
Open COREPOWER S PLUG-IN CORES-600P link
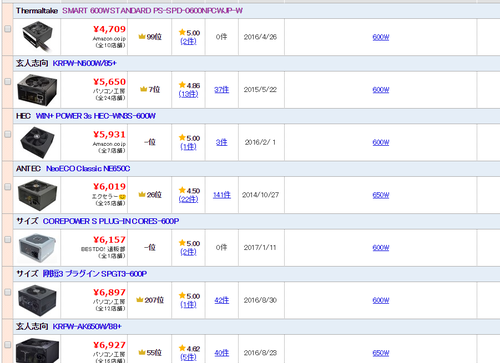click(111, 221)
